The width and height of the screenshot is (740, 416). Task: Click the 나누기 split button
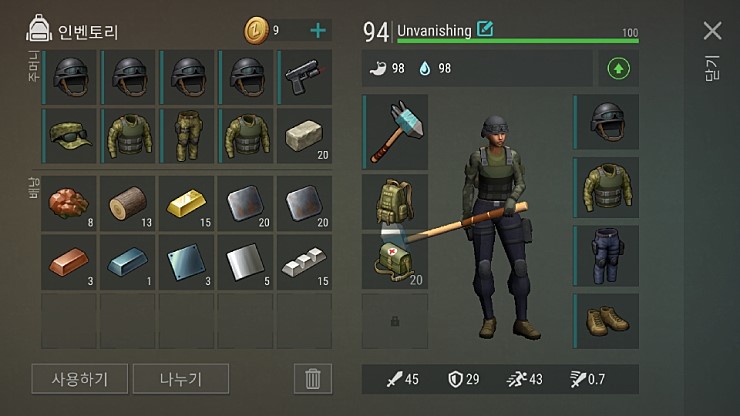[181, 379]
